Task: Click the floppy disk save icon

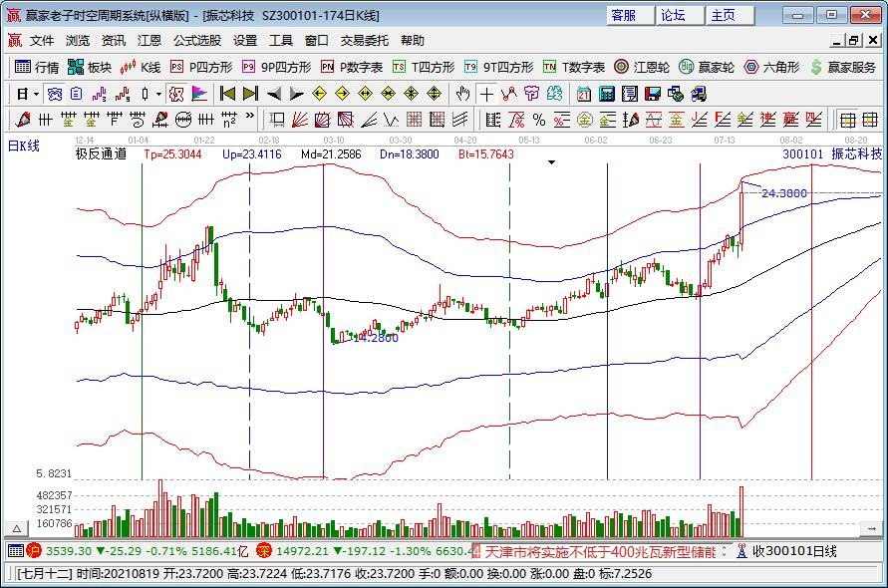Action: tap(653, 94)
